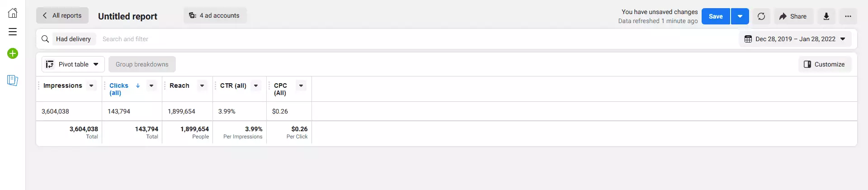Click the green create plus icon
Image resolution: width=868 pixels, height=190 pixels.
[x=13, y=53]
